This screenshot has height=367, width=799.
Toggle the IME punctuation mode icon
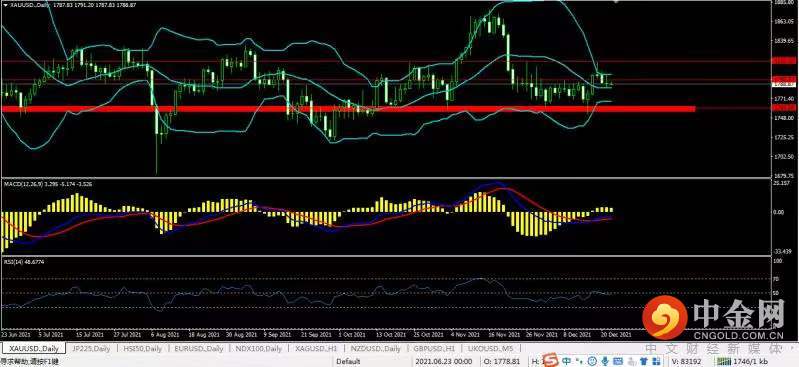click(x=579, y=361)
